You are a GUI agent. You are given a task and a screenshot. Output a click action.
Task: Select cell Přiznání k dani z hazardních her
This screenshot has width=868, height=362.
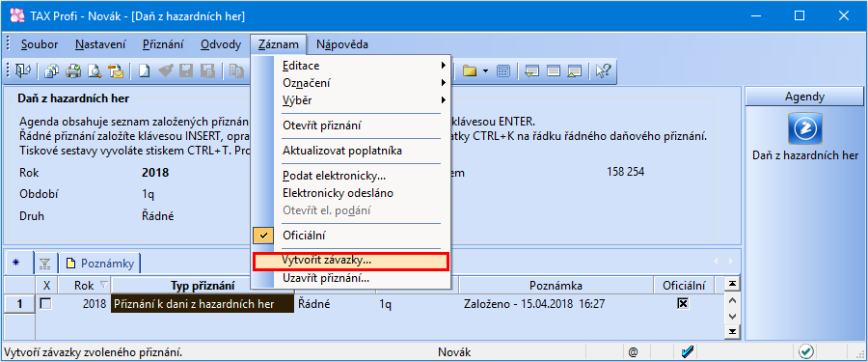(x=203, y=304)
